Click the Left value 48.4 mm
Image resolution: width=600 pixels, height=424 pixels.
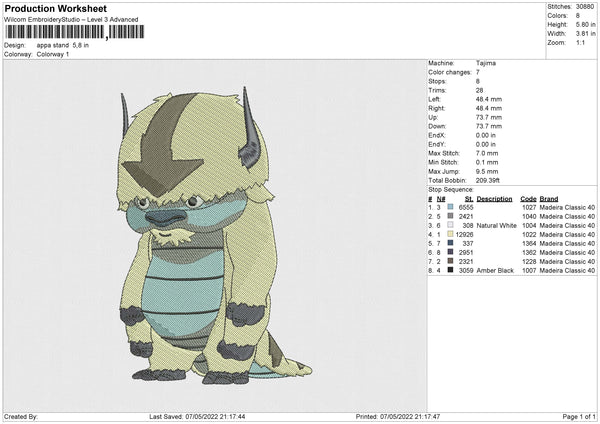[x=489, y=99]
